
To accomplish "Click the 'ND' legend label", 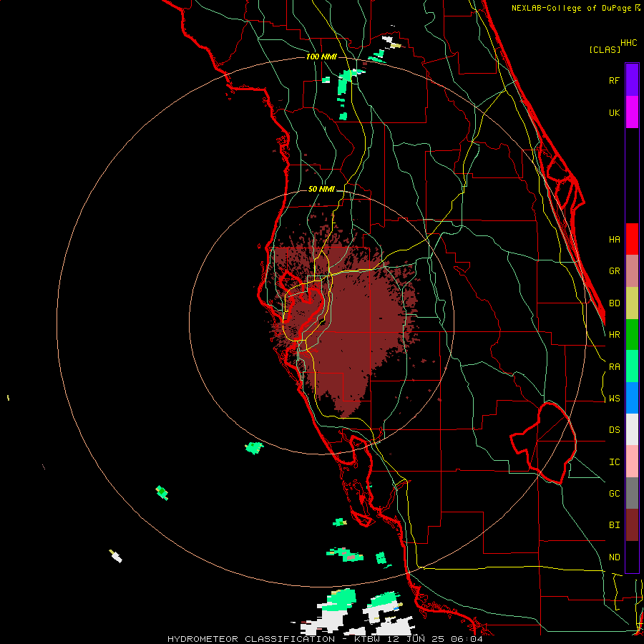I will [614, 557].
